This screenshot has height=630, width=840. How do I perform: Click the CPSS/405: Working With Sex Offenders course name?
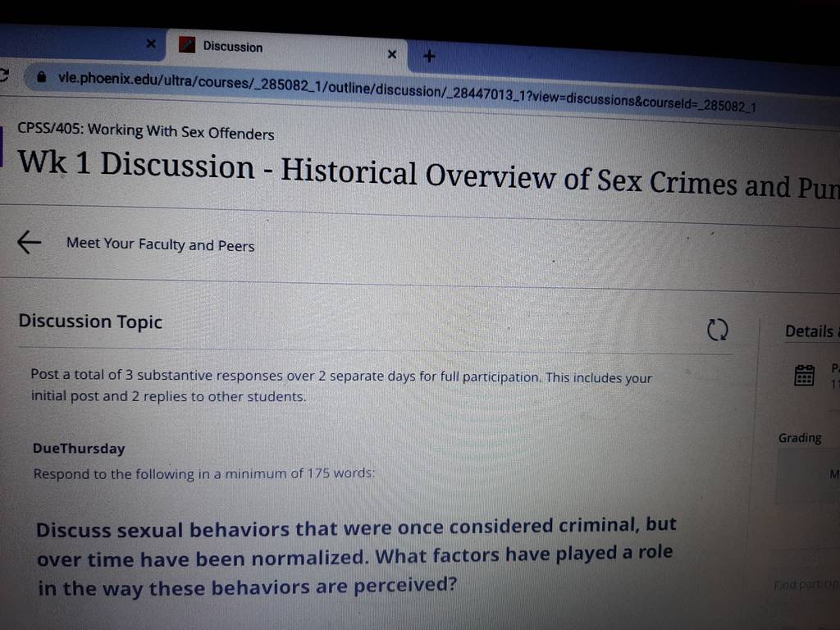point(146,130)
